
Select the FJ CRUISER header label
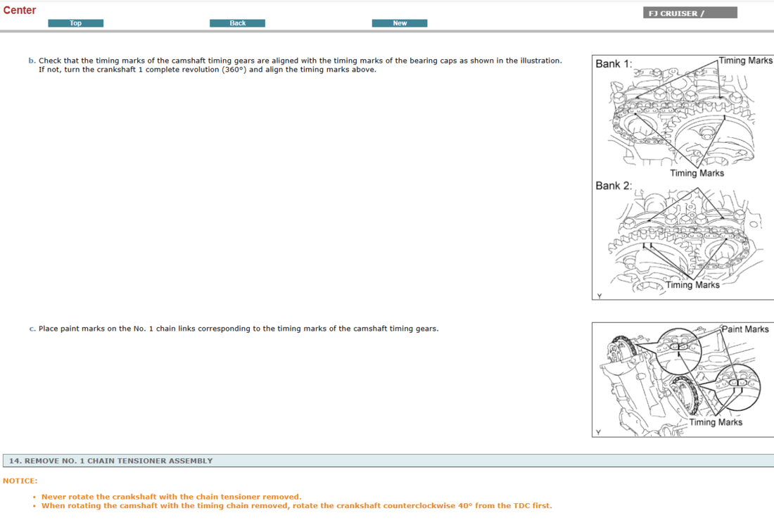[x=690, y=13]
